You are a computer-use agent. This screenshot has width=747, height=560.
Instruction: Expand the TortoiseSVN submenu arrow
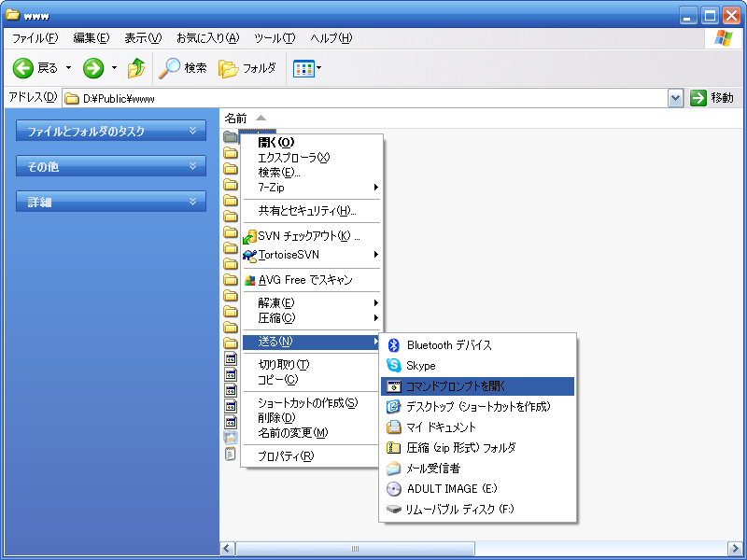376,254
